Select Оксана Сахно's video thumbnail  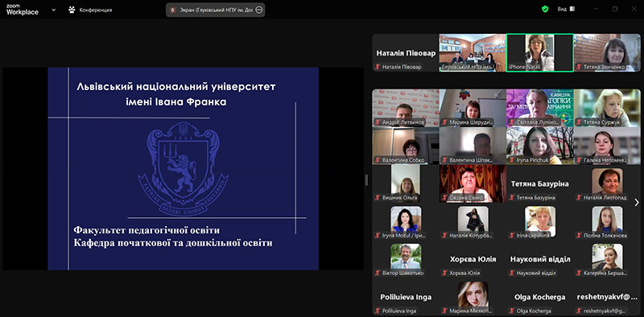pos(473,183)
